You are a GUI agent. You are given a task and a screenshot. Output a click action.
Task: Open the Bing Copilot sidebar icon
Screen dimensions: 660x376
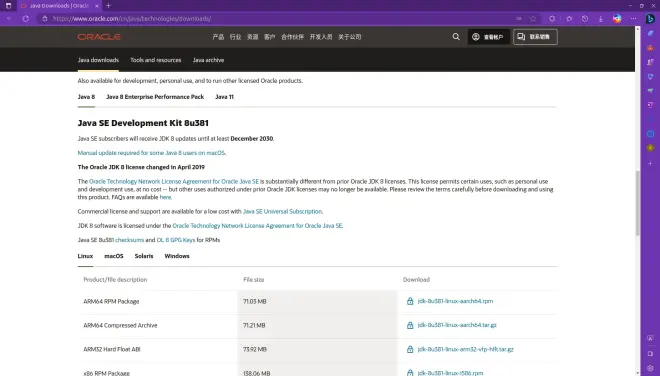[650, 19]
